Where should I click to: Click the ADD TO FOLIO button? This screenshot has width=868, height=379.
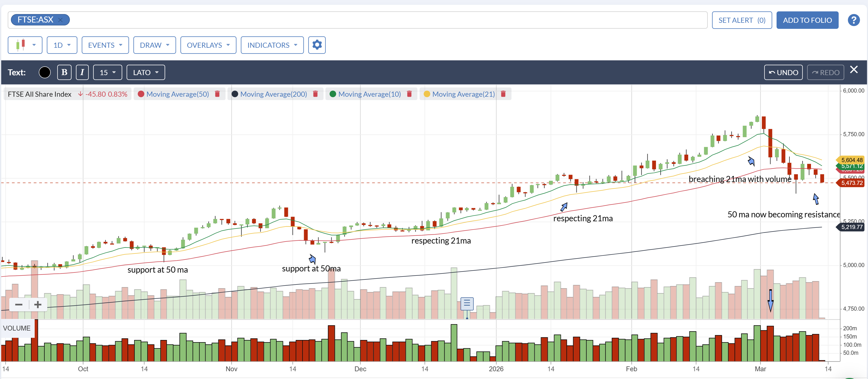[807, 20]
